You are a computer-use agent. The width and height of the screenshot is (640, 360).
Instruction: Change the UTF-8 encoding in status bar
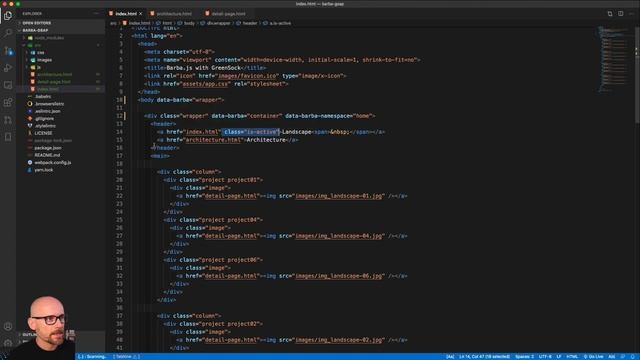545,356
